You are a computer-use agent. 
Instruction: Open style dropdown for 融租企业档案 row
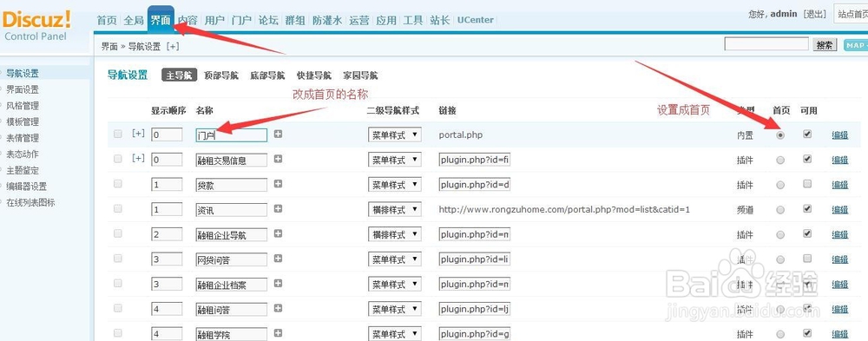tap(395, 285)
